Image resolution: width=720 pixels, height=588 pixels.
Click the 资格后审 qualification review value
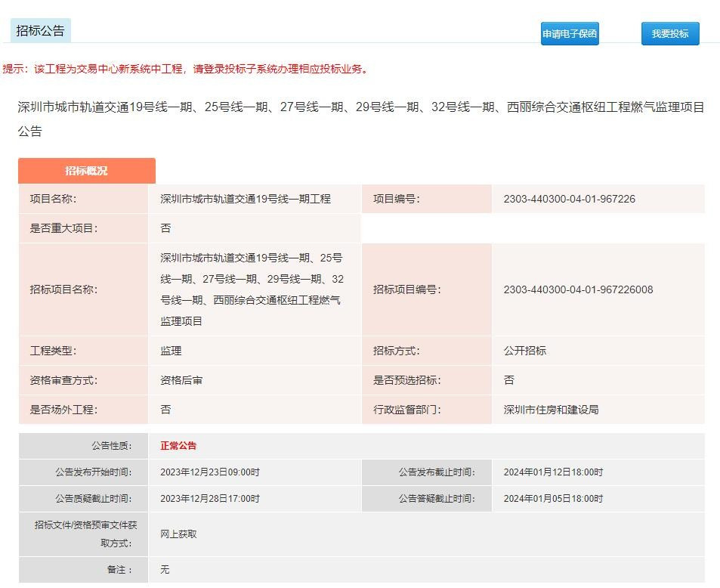[x=181, y=380]
